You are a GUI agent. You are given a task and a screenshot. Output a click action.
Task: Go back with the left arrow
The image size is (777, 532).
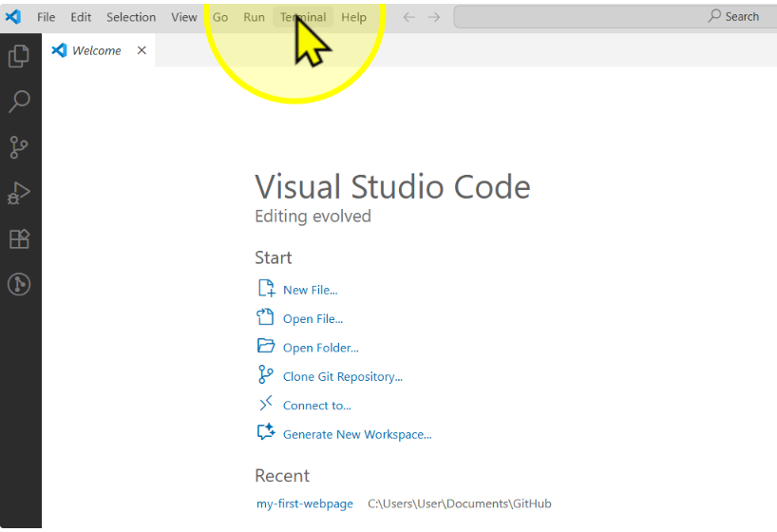(408, 17)
